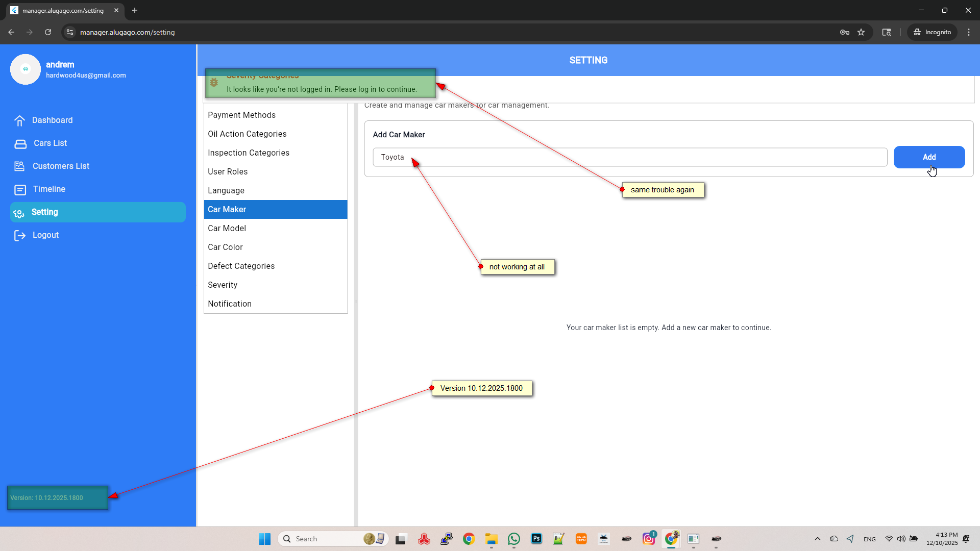Viewport: 980px width, 551px height.
Task: Click the Timeline sidebar icon
Action: click(20, 190)
